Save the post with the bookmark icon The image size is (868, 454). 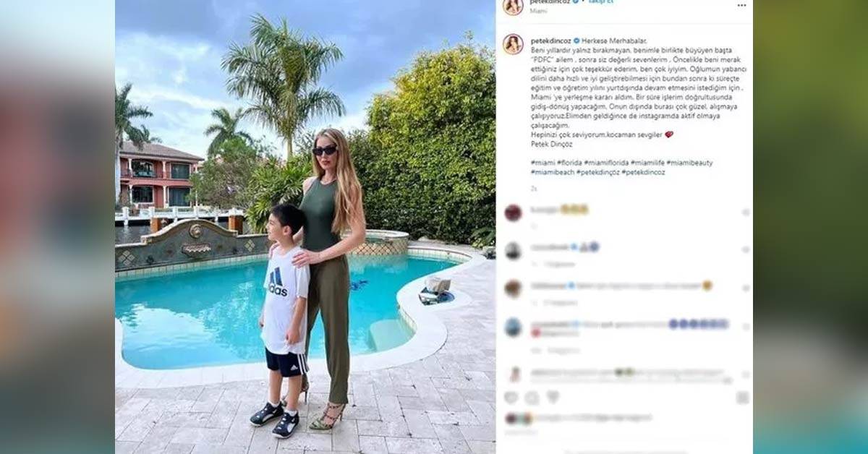pos(742,398)
